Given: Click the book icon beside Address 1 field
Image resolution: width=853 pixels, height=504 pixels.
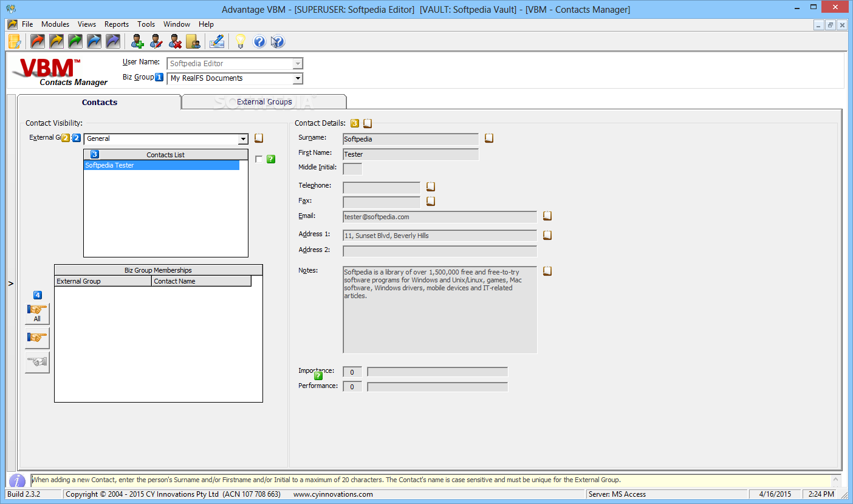Looking at the screenshot, I should (x=547, y=235).
